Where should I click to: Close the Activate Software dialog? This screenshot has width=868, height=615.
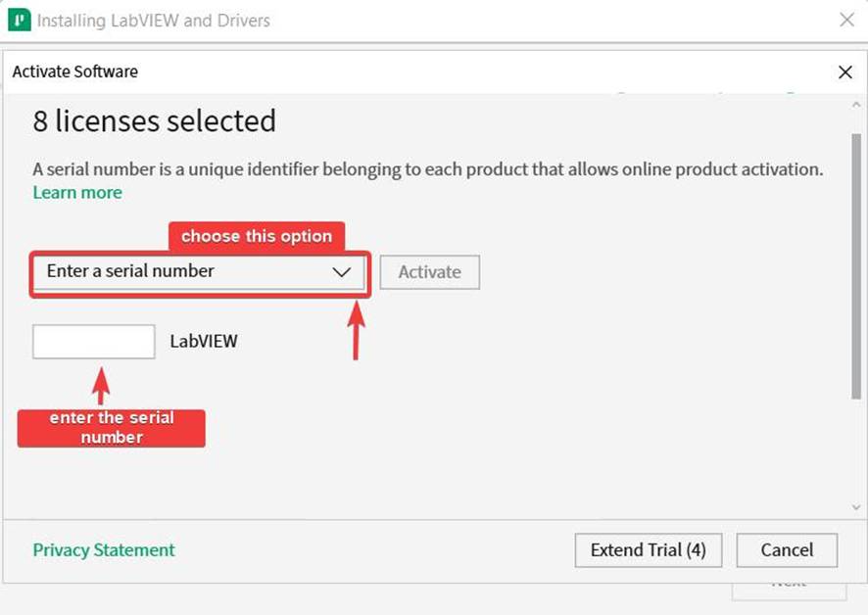coord(844,71)
